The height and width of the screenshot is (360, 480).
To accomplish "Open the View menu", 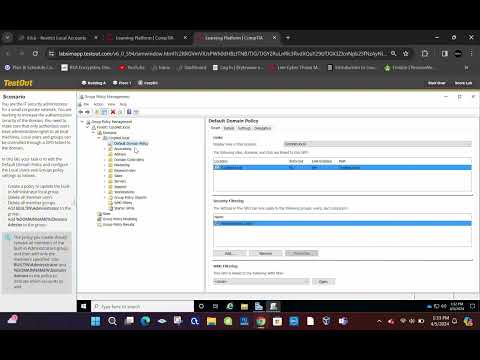I will [x=111, y=104].
